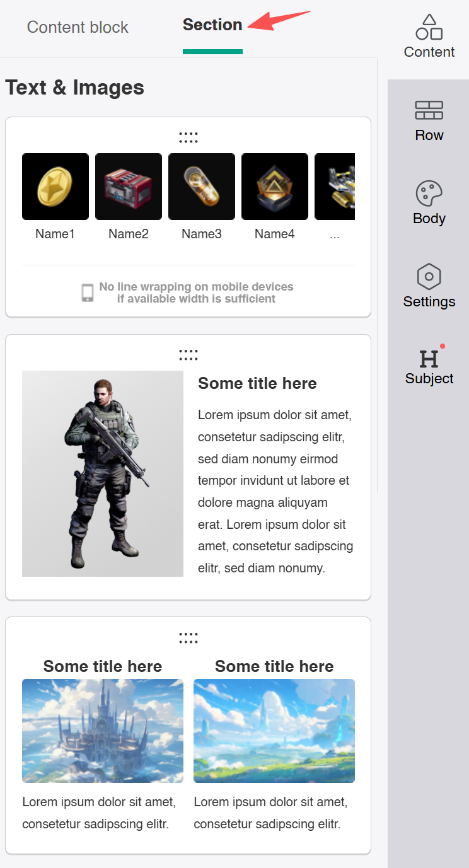Click drag handle above two-column section
Screen dimensions: 469x868
(x=188, y=637)
